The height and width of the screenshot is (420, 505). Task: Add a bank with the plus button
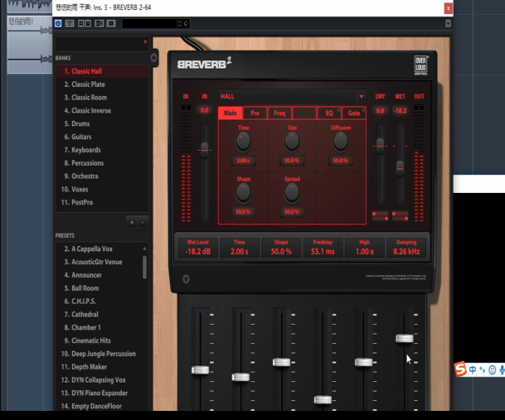click(132, 222)
